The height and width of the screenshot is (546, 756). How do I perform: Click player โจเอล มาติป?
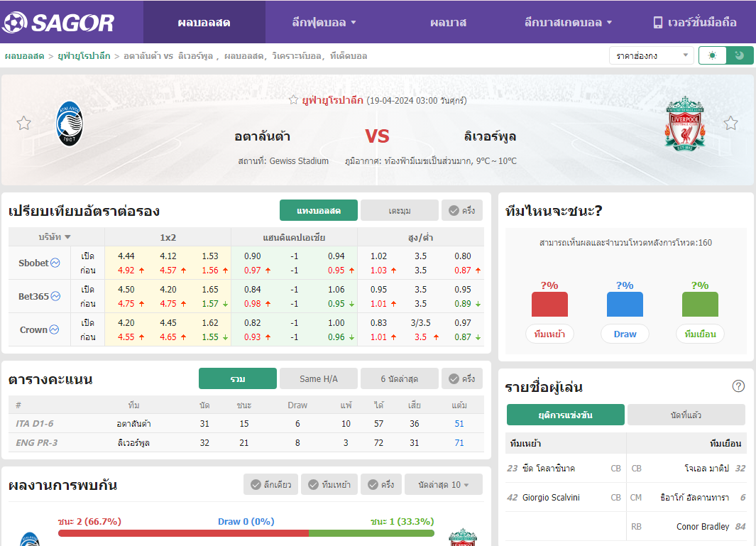click(706, 468)
